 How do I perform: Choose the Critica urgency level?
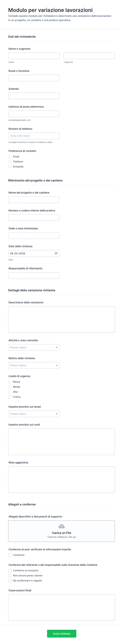10,397
